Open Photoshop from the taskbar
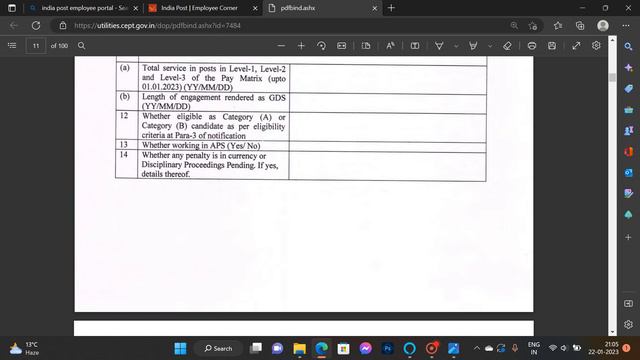 click(387, 348)
